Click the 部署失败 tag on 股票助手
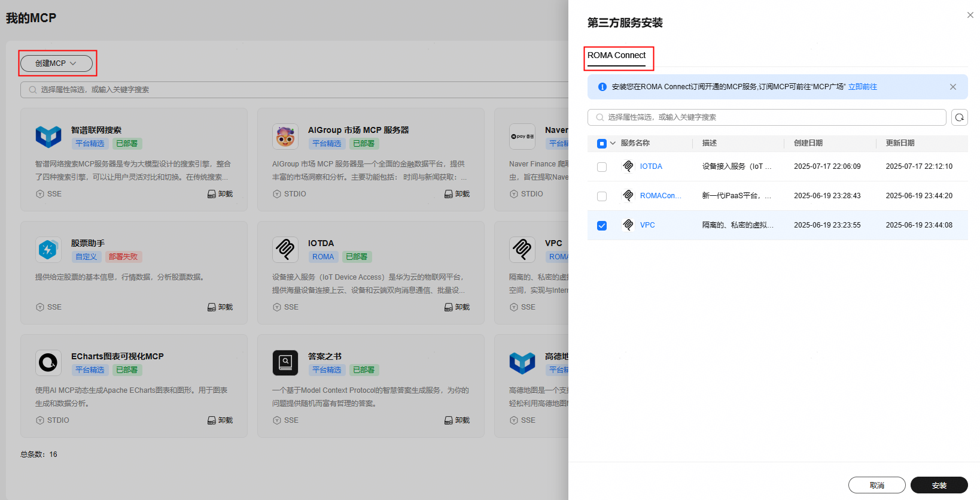This screenshot has height=500, width=980. (x=123, y=257)
